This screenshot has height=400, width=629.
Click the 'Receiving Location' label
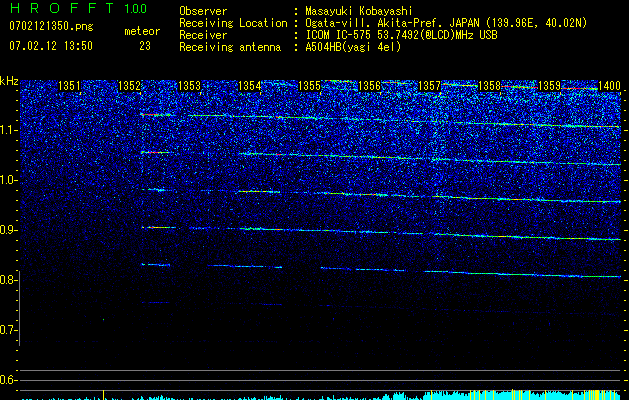[233, 23]
